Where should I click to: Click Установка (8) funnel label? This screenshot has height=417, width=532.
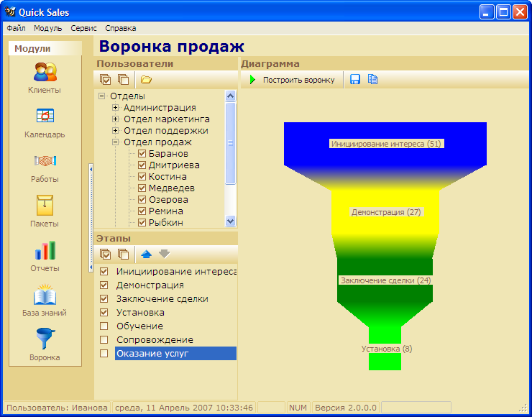click(x=387, y=349)
